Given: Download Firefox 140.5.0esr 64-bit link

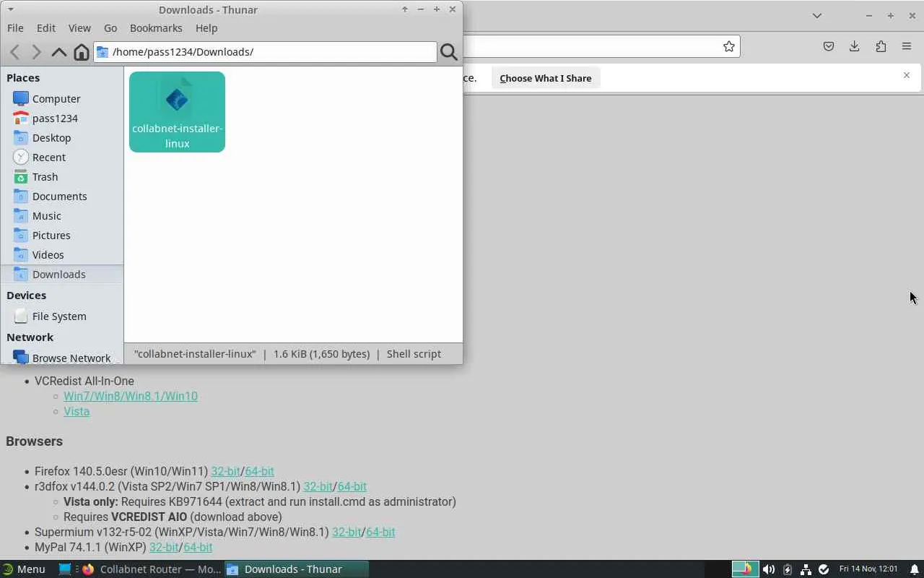Looking at the screenshot, I should tap(259, 471).
